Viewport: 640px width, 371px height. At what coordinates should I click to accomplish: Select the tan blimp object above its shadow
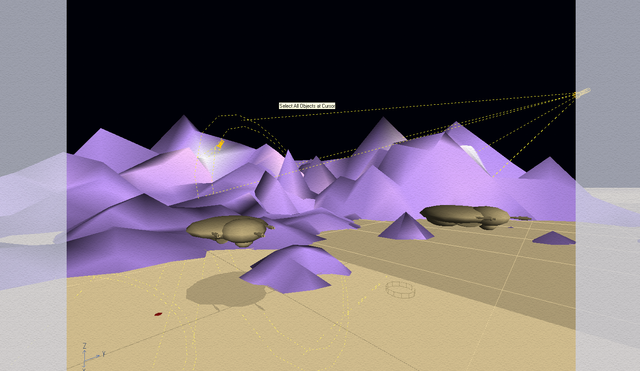[x=230, y=230]
